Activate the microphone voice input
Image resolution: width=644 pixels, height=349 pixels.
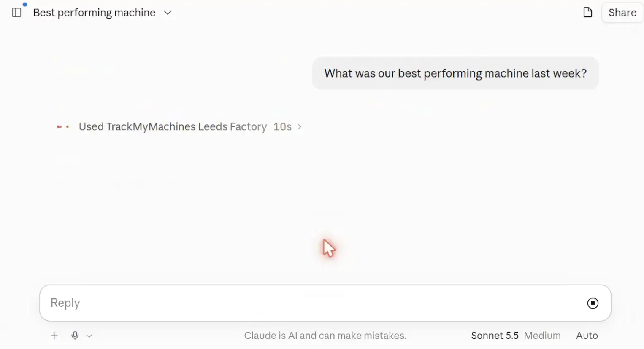click(x=75, y=336)
